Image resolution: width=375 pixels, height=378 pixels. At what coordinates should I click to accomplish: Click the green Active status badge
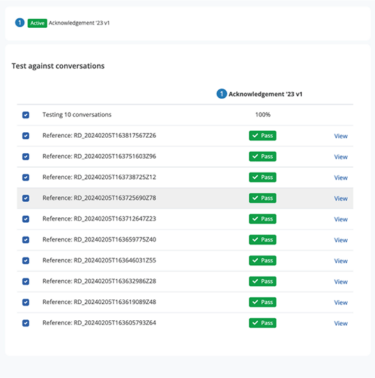tap(37, 23)
